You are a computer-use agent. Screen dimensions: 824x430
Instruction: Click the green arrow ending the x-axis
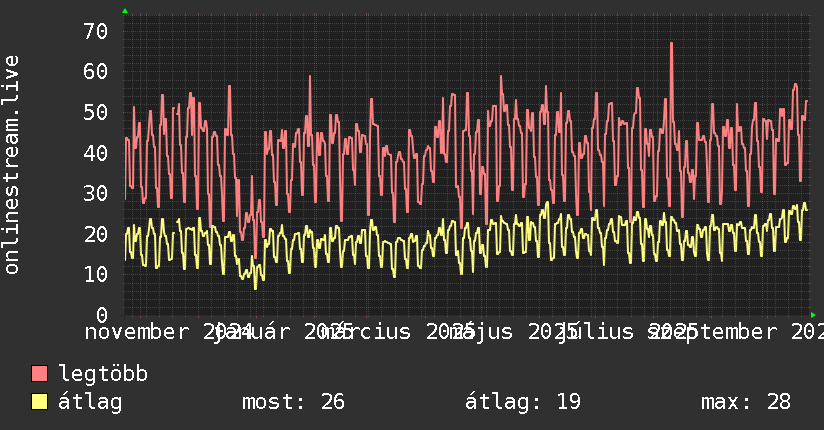pos(813,315)
